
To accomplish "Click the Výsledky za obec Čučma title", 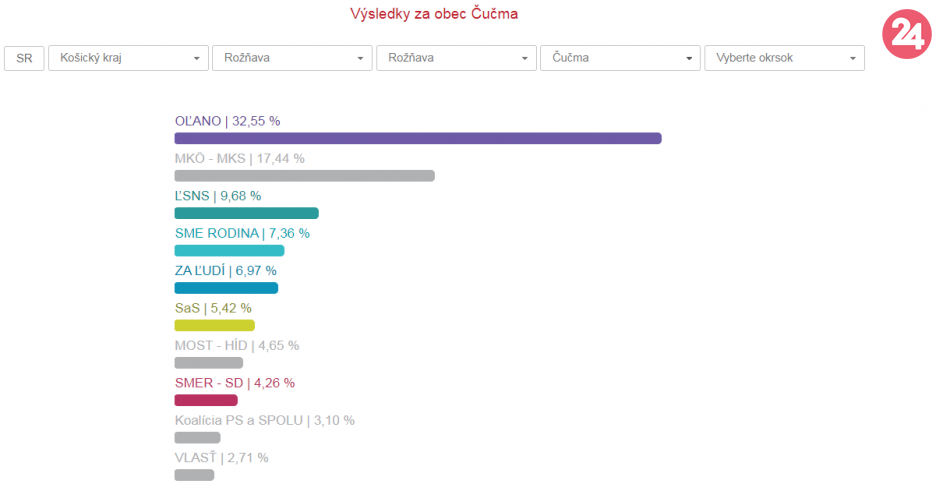I will click(x=435, y=14).
